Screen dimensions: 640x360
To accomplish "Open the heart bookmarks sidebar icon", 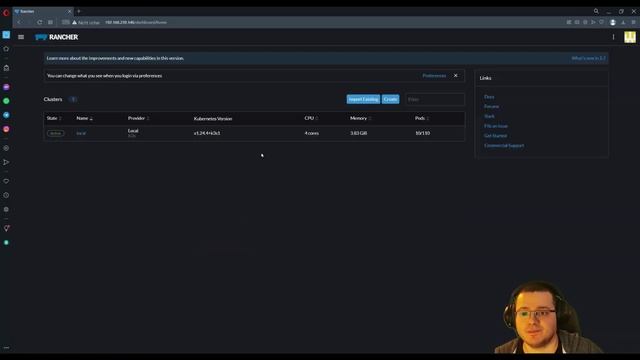I will 6,181.
